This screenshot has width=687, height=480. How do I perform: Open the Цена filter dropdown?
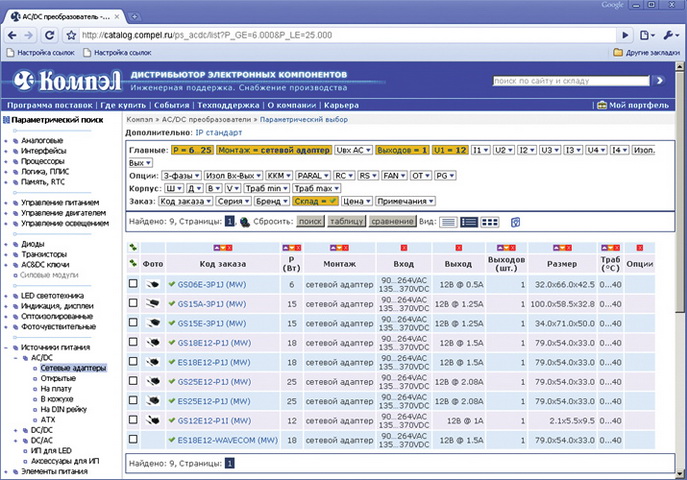pyautogui.click(x=357, y=201)
